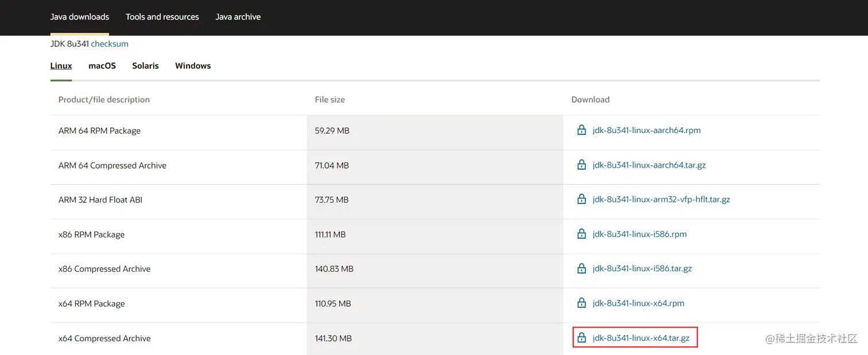Click the JDK 8u341 version label
Viewport: 868px width, 355px height.
tap(69, 44)
